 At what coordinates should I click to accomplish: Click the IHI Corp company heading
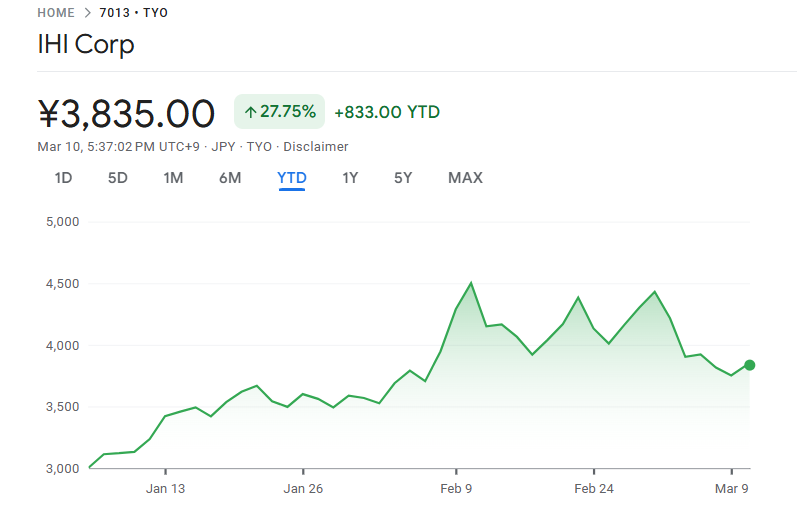click(86, 45)
